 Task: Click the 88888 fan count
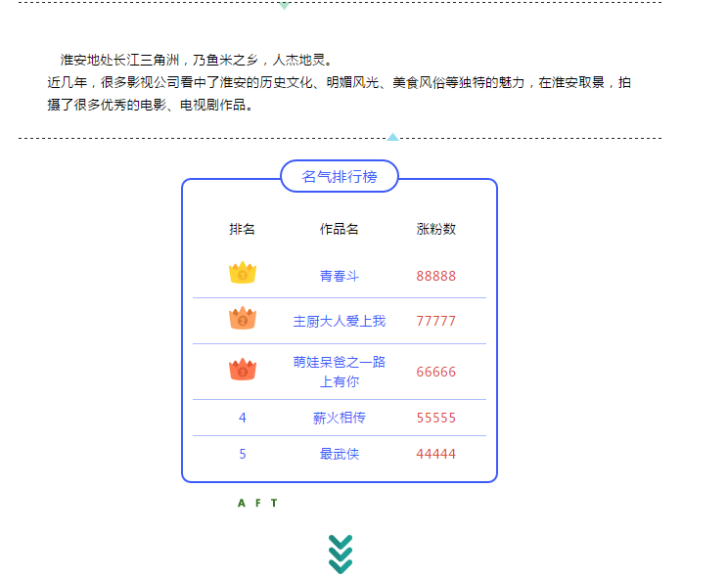click(x=436, y=276)
